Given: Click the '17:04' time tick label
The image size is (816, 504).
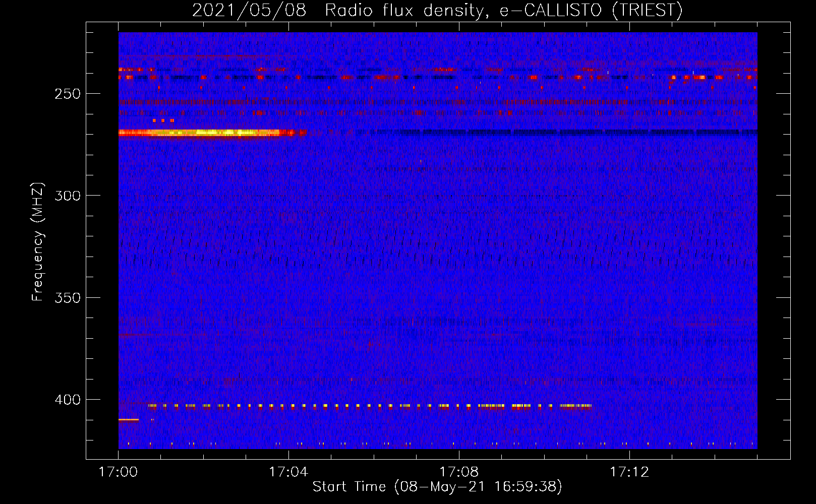Looking at the screenshot, I should pos(288,472).
